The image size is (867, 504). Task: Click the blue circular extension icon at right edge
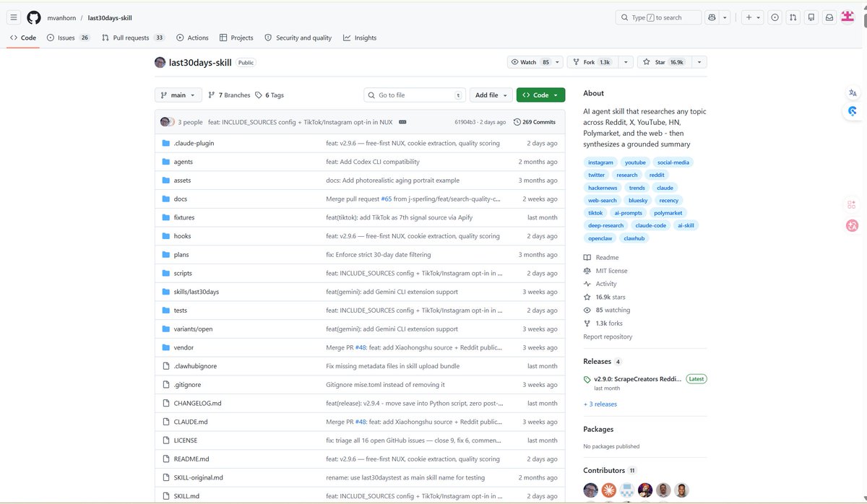point(853,111)
